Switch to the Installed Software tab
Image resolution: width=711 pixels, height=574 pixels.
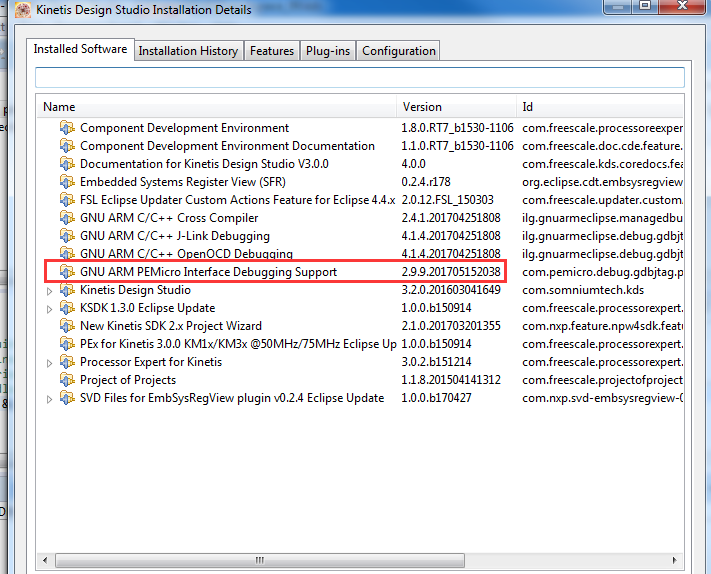pyautogui.click(x=80, y=49)
